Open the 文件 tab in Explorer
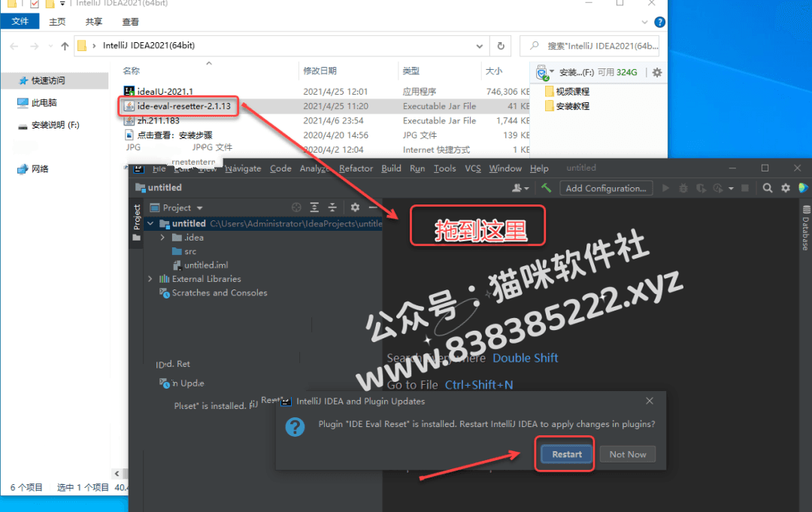Viewport: 812px width, 512px height. coord(20,21)
